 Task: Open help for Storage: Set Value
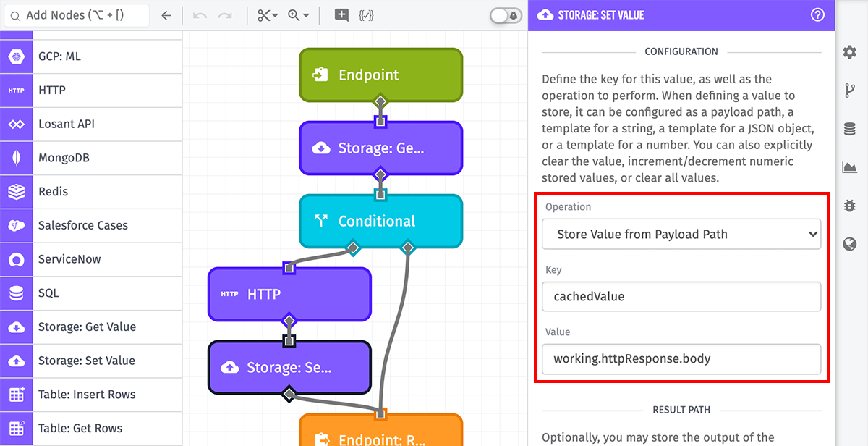click(x=817, y=14)
